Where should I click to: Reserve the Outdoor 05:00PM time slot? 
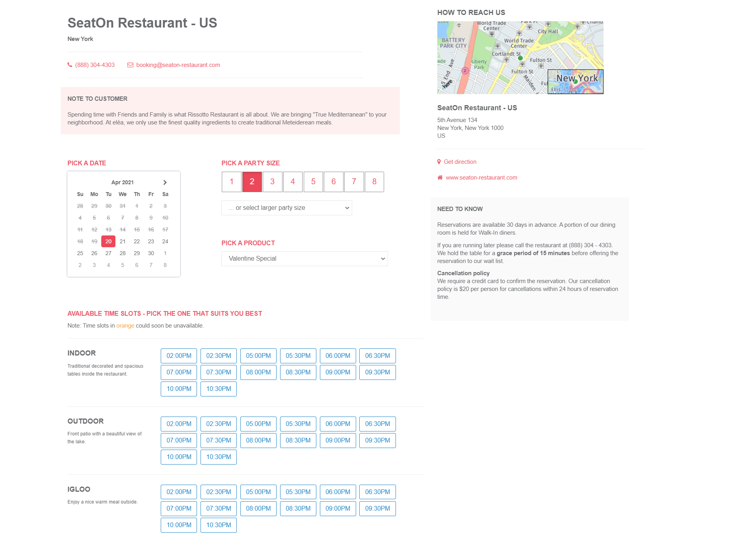click(258, 424)
